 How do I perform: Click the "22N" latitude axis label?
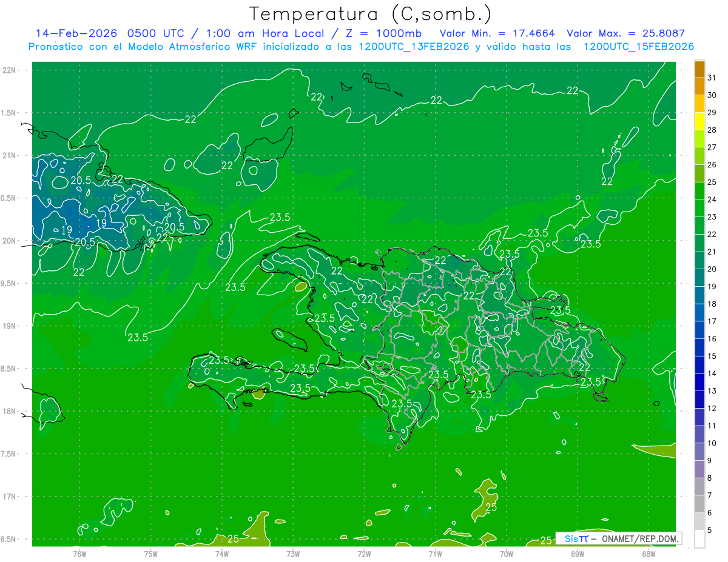pyautogui.click(x=10, y=70)
